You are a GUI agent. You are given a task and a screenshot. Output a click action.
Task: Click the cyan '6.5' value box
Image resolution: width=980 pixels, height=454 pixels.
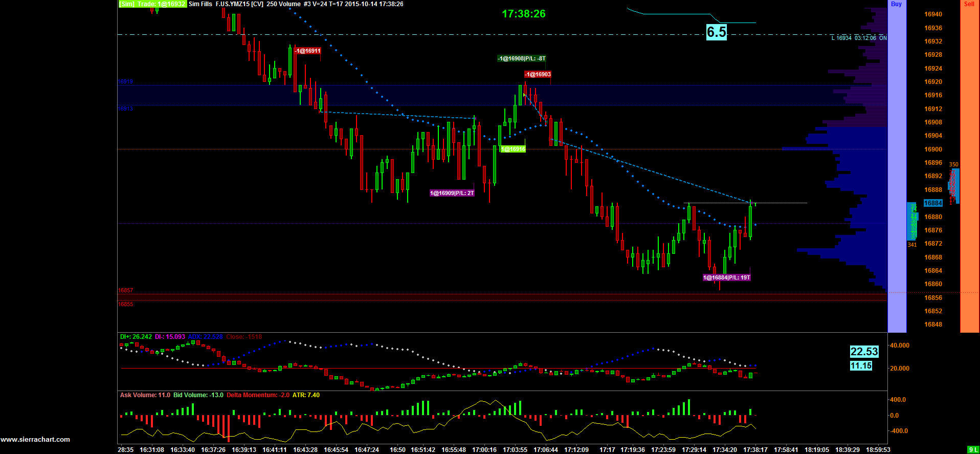(717, 32)
